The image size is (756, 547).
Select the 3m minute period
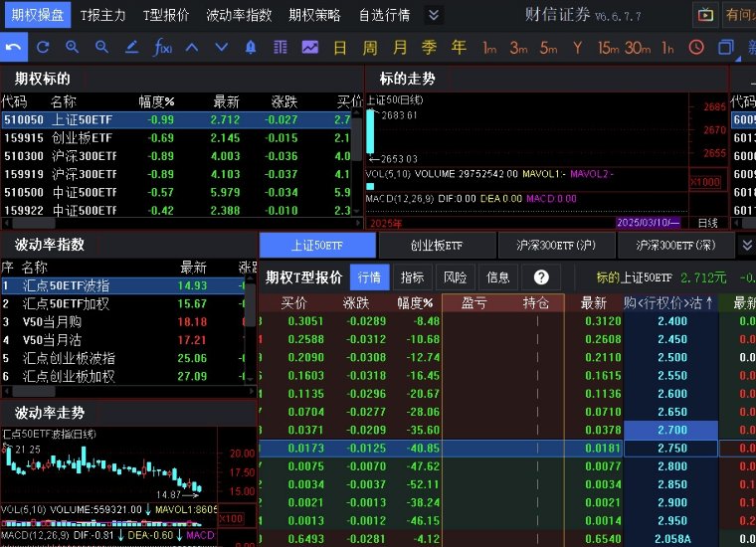click(519, 48)
